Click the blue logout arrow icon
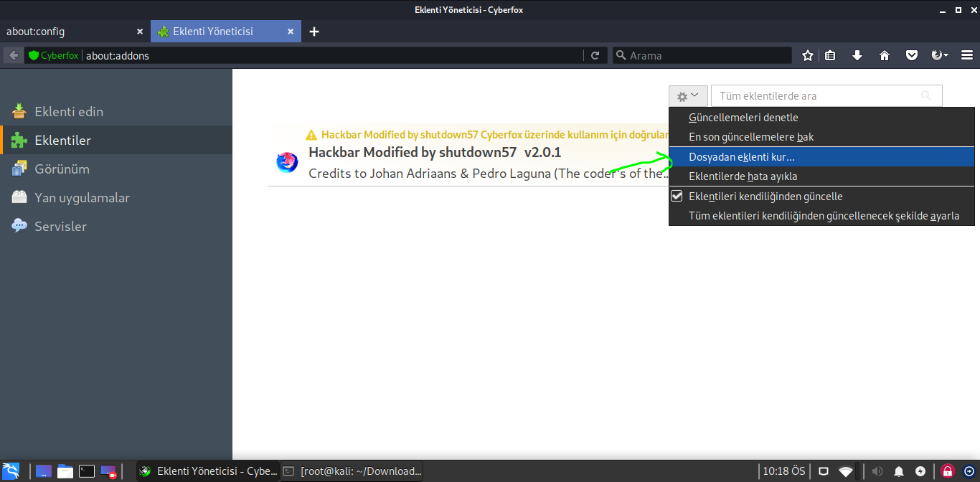Viewport: 980px width, 482px height. click(969, 471)
